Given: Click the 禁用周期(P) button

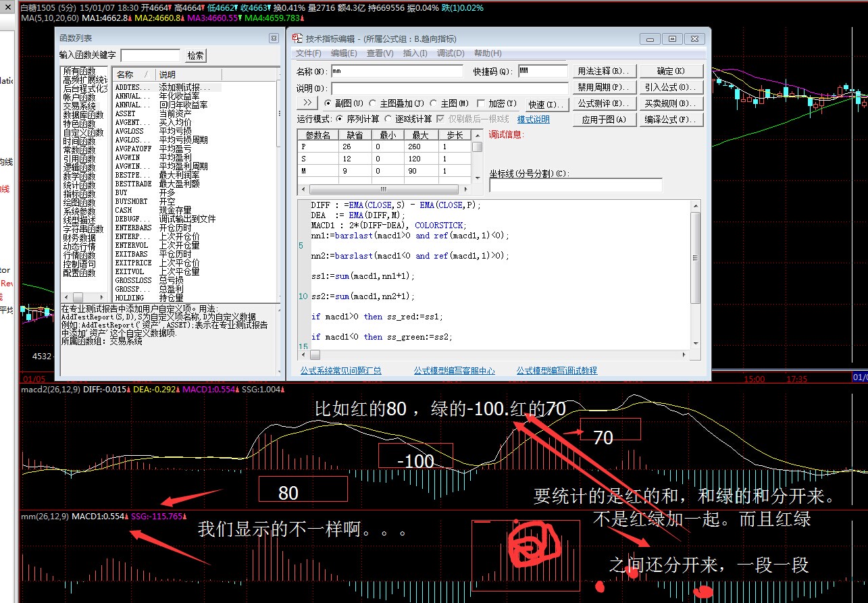Looking at the screenshot, I should click(x=605, y=87).
